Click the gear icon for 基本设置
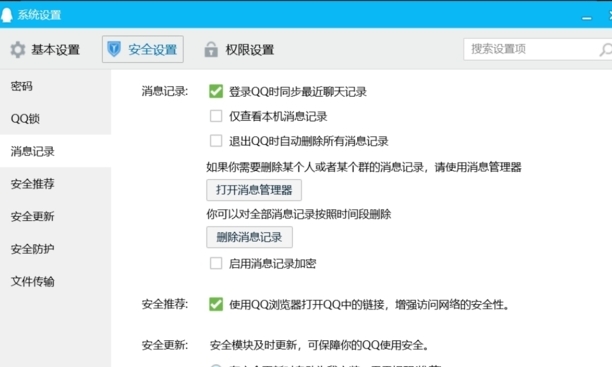The image size is (612, 367). (x=18, y=50)
